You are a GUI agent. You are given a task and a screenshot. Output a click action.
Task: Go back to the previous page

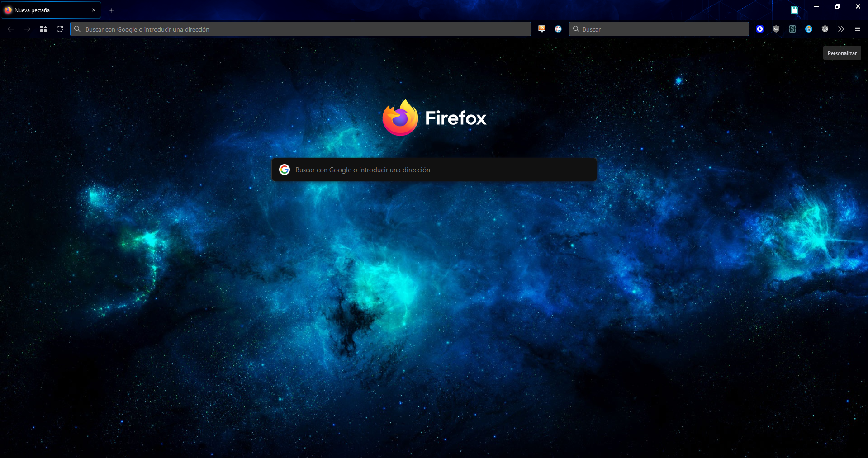(11, 29)
